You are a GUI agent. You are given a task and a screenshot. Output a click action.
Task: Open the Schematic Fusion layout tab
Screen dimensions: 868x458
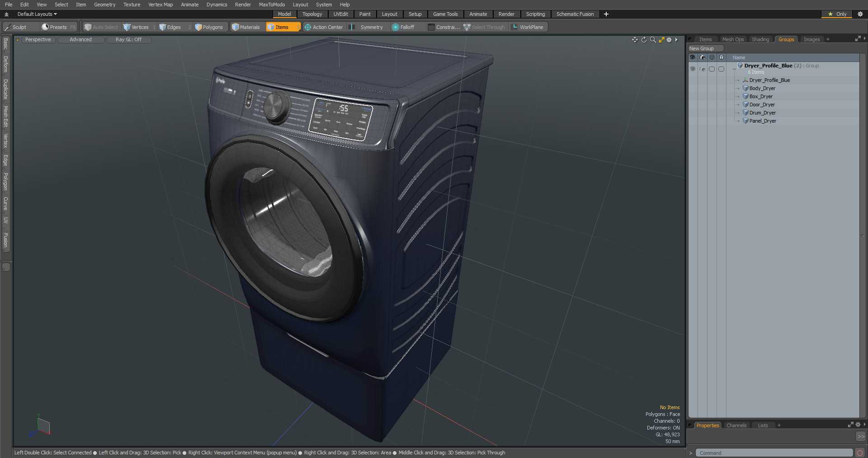[575, 14]
